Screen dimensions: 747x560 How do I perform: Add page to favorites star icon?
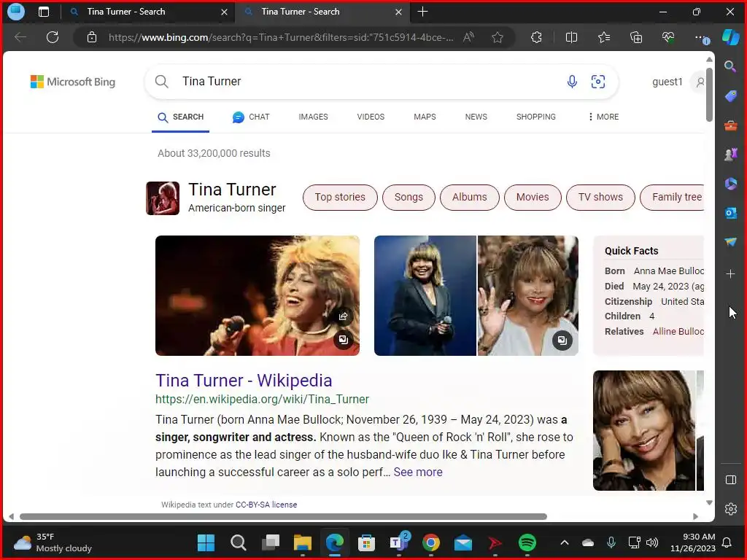498,37
